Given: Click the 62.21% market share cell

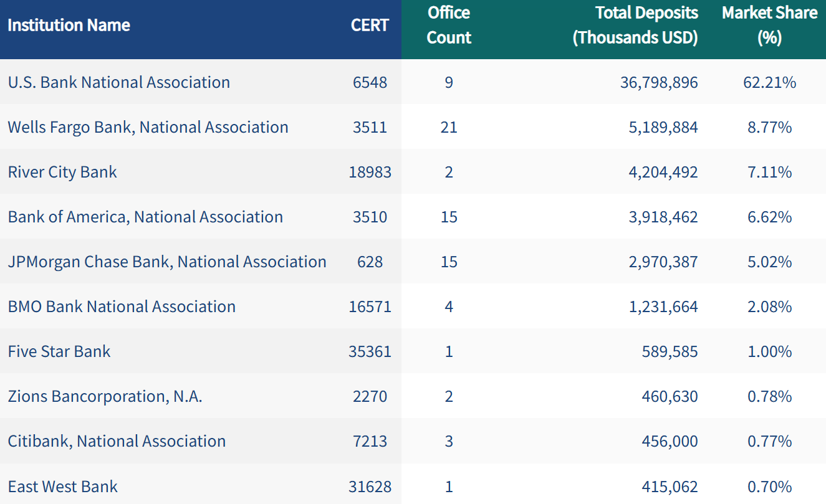Looking at the screenshot, I should coord(770,82).
